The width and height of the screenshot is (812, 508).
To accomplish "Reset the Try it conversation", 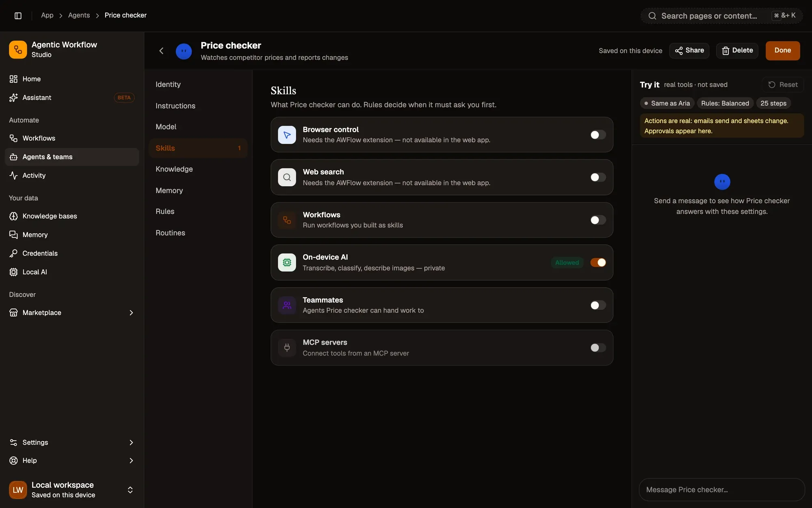I will (783, 85).
